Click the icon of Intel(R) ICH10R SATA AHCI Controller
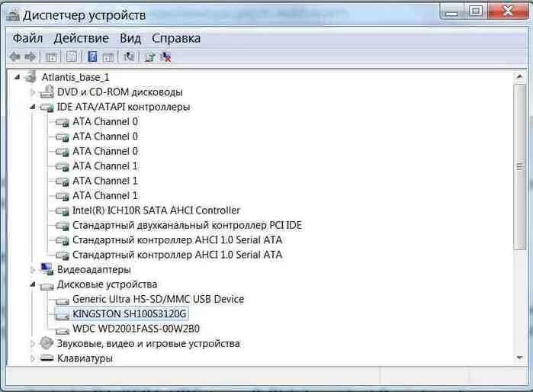The image size is (533, 392). [63, 210]
